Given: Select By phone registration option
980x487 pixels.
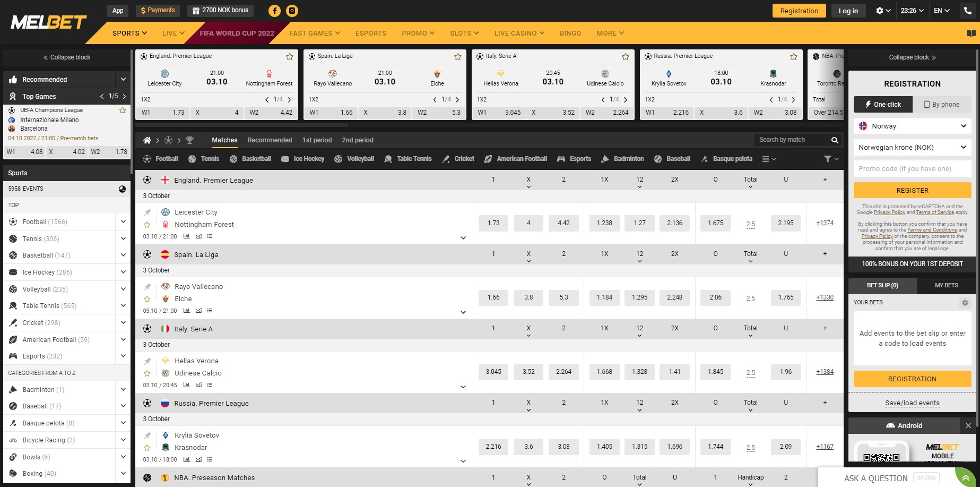Looking at the screenshot, I should point(942,105).
